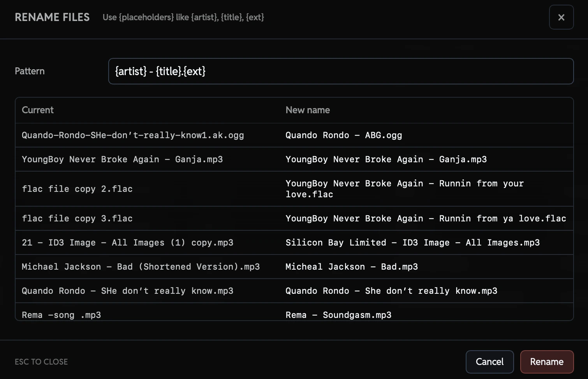Click the placeholder hint text about {artist} and {title}

pyautogui.click(x=183, y=17)
